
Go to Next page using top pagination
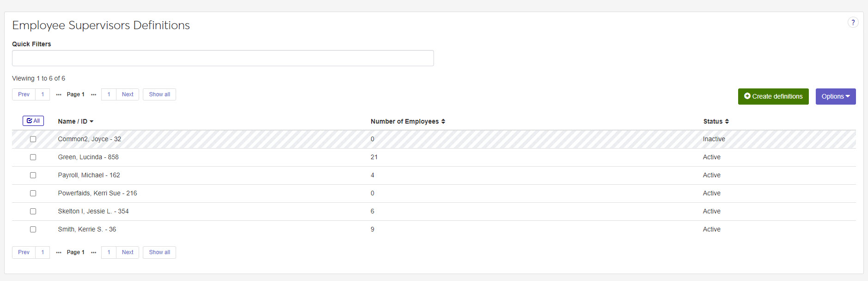click(x=128, y=94)
